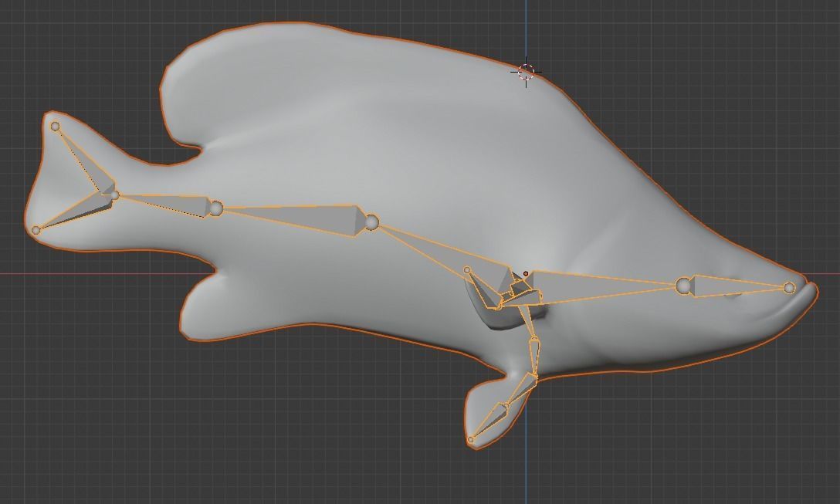
Task: Select the bone tip joint at the fish's mouth
Action: [x=789, y=288]
